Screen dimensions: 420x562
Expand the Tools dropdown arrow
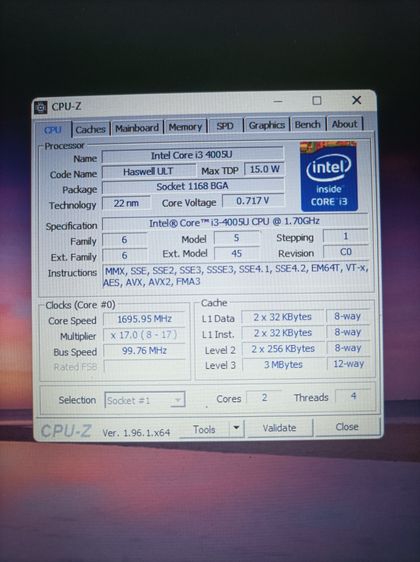pyautogui.click(x=236, y=428)
